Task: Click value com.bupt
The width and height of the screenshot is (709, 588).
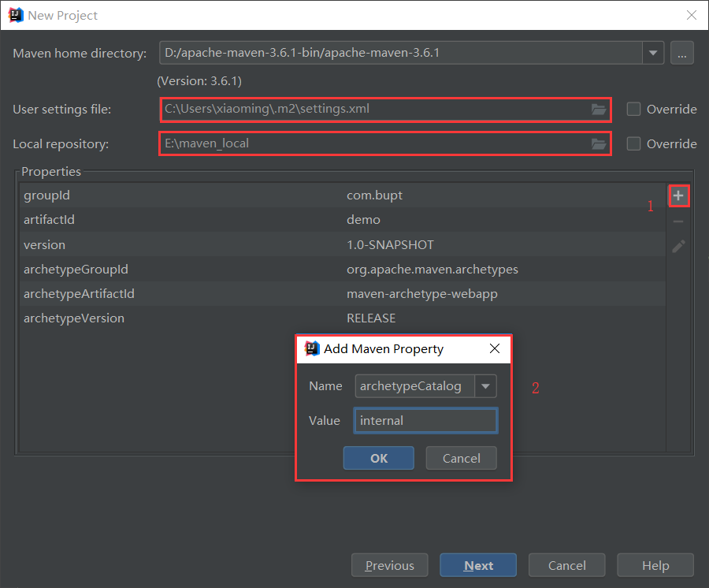Action: (x=374, y=195)
